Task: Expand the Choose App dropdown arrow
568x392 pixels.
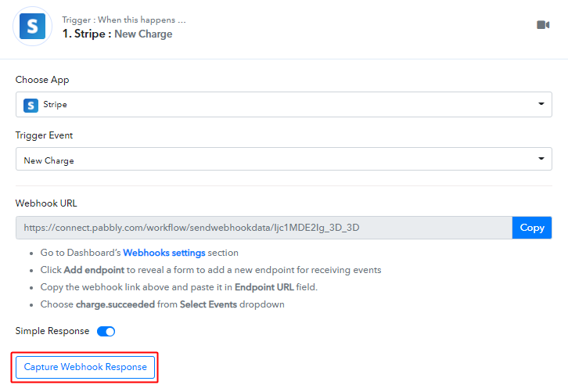Action: pos(541,104)
